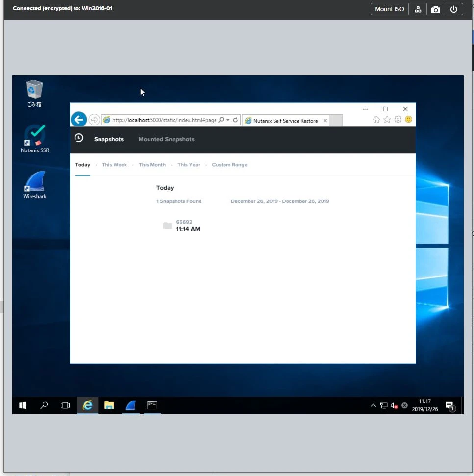Switch to the Mounted Snapshots tab
Viewport: 474px width, 476px height.
[166, 139]
